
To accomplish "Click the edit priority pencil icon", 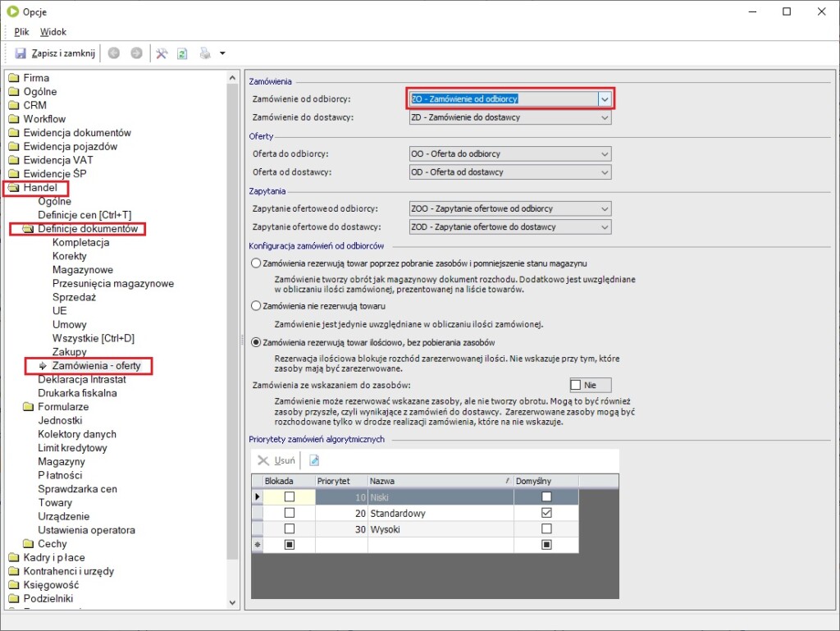I will pos(314,460).
